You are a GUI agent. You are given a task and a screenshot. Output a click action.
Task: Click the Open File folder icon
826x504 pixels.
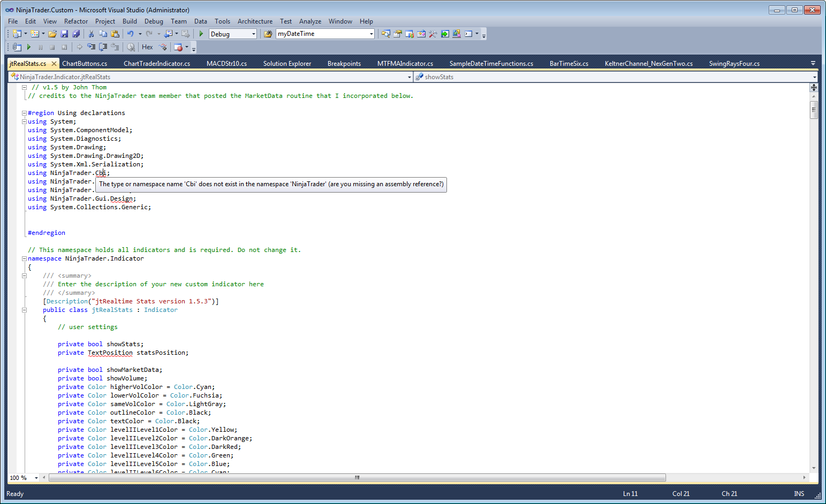52,34
